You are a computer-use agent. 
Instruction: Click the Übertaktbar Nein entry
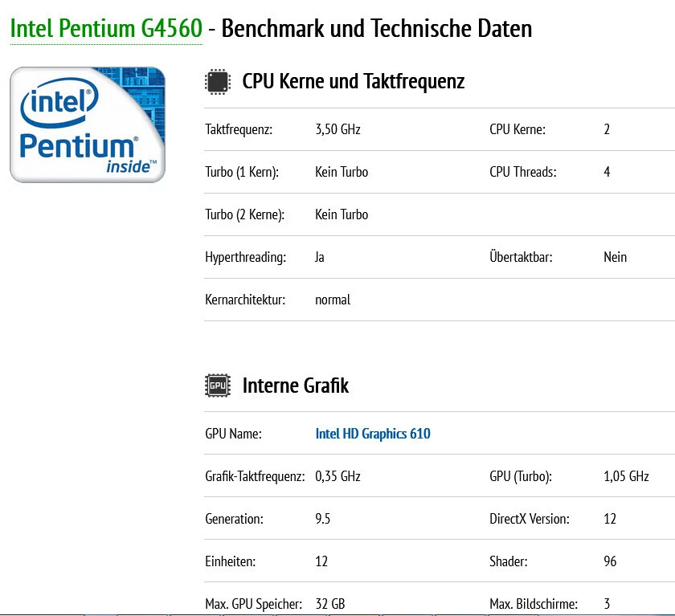pos(615,257)
